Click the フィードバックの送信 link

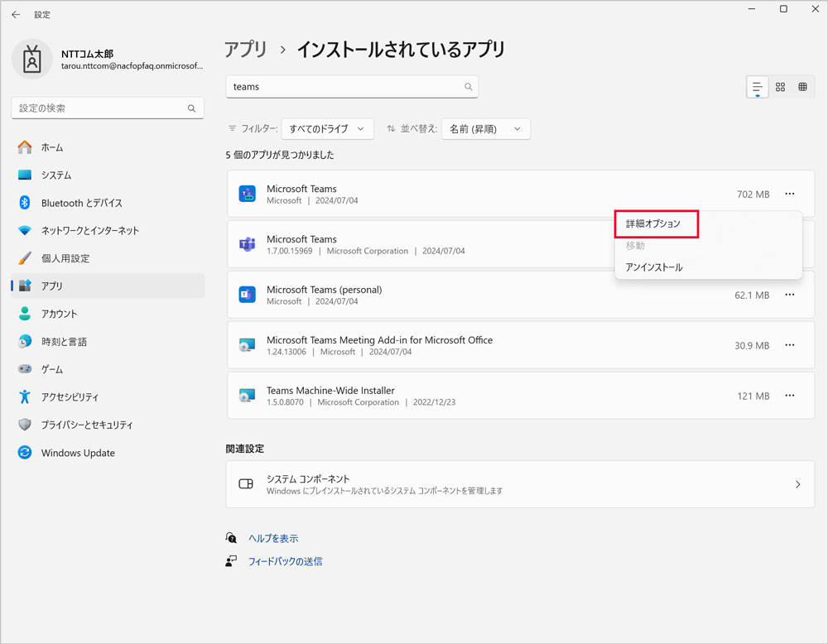(285, 561)
